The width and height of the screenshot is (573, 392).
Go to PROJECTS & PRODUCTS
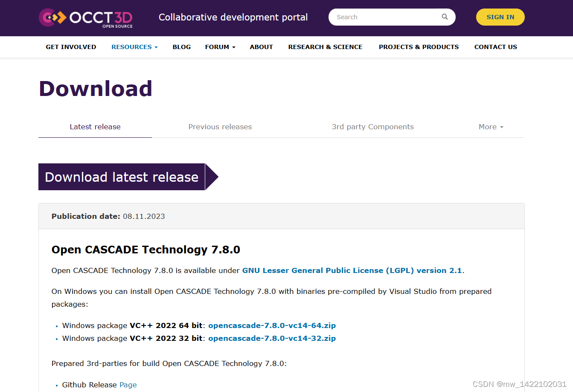419,47
